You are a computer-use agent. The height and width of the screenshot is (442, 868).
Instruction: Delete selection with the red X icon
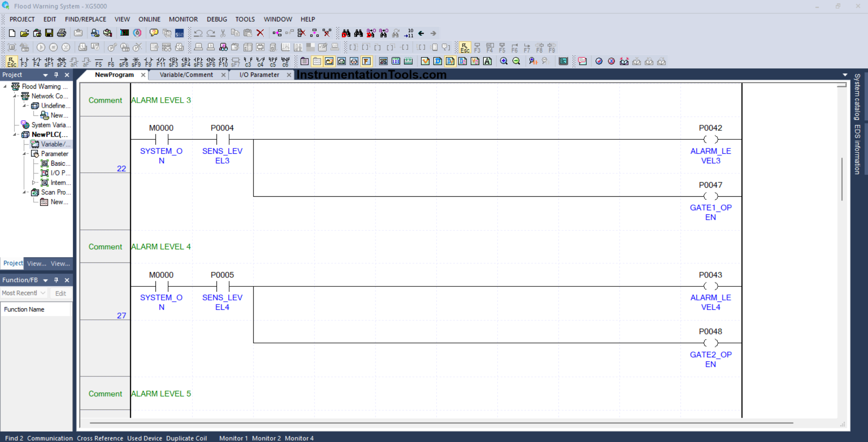[260, 33]
